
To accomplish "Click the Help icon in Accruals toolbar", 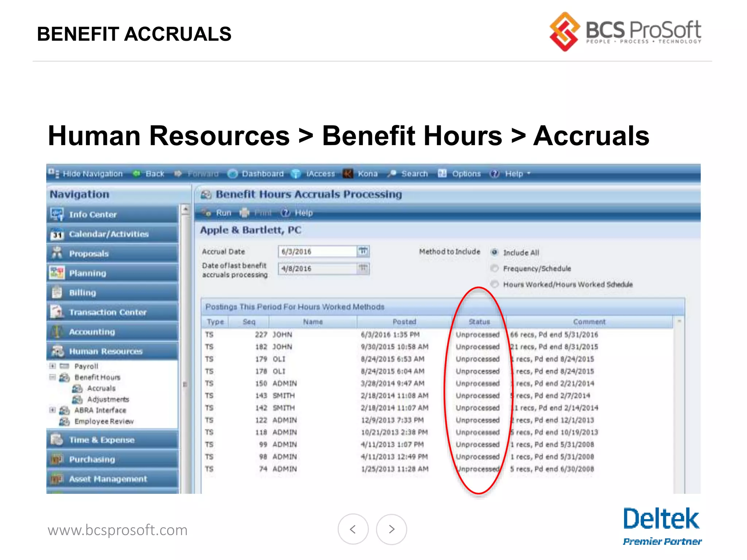I will point(285,213).
